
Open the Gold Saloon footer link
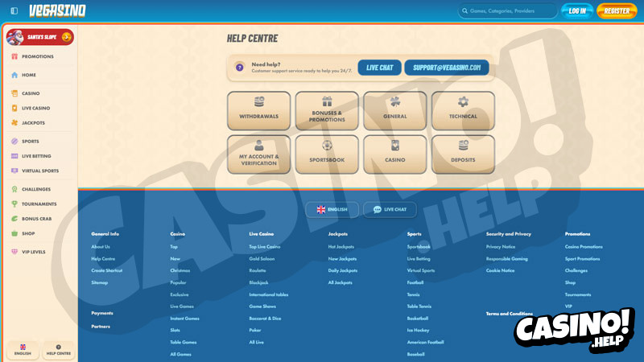coord(262,259)
